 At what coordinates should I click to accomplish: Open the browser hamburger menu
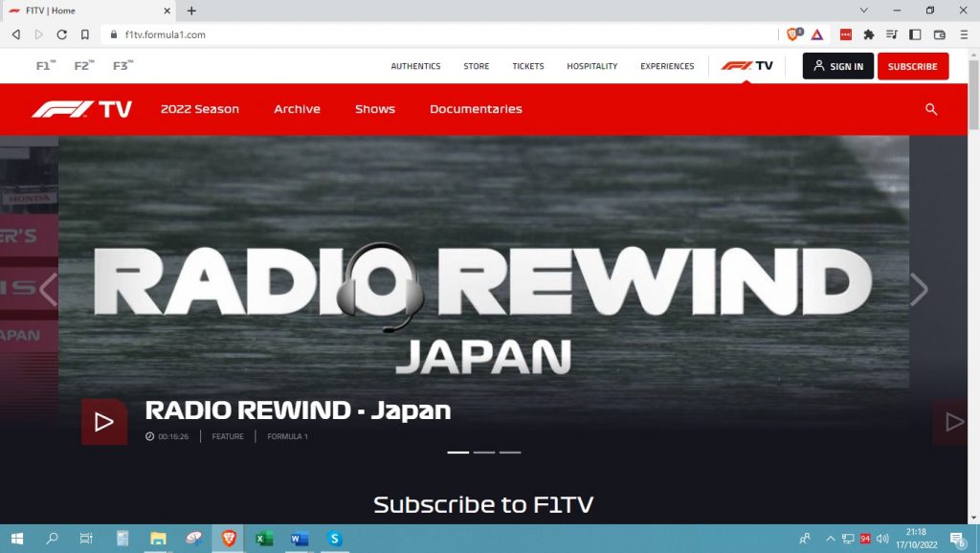point(964,33)
